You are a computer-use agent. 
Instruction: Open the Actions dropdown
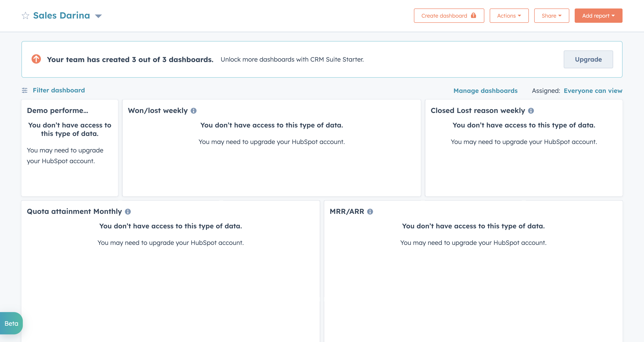pyautogui.click(x=509, y=15)
